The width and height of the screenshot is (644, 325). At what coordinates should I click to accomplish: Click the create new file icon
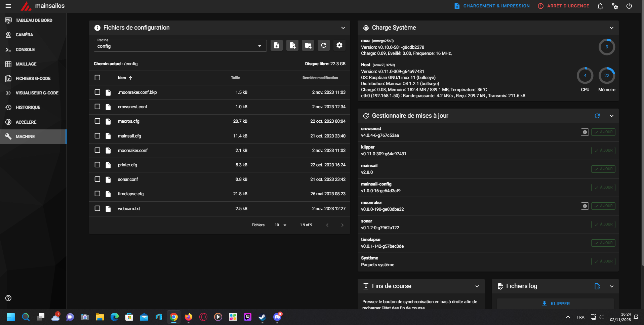click(x=292, y=45)
